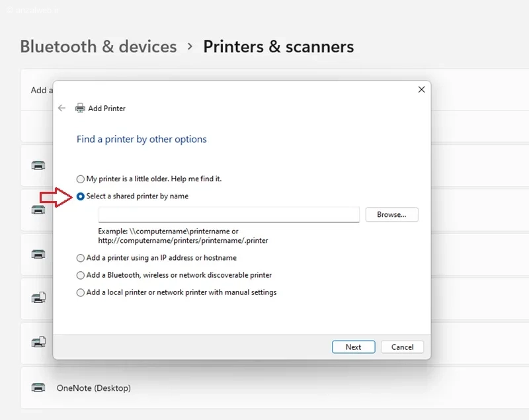Click the back arrow in Add Printer dialog
Viewport: 529px width, 420px height.
point(61,108)
